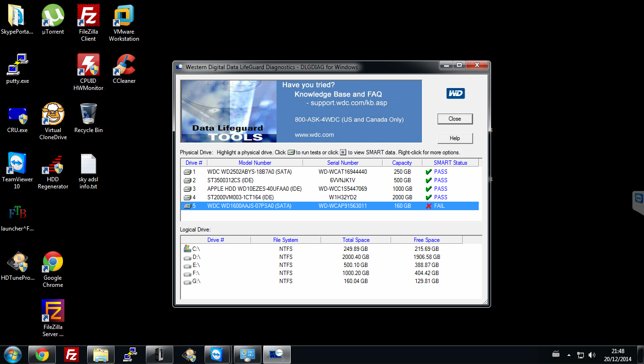Open Chrome from the taskbar
The height and width of the screenshot is (364, 644).
click(x=42, y=355)
